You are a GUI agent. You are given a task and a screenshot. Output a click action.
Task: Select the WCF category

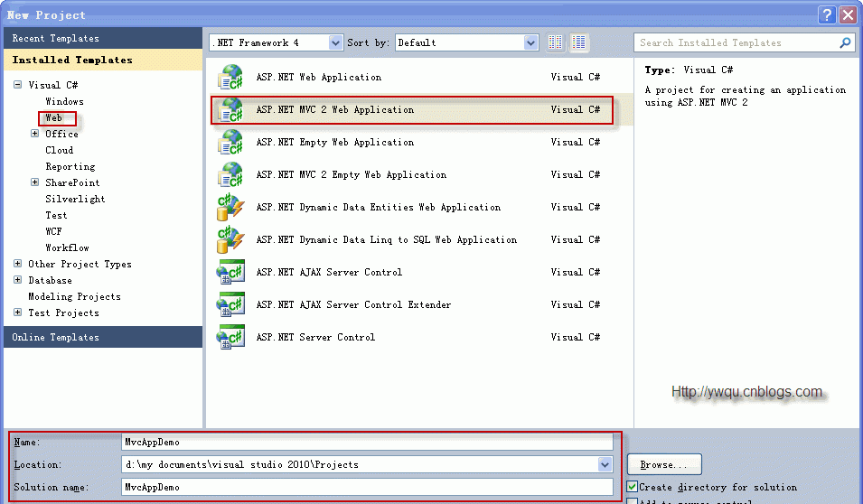[53, 231]
